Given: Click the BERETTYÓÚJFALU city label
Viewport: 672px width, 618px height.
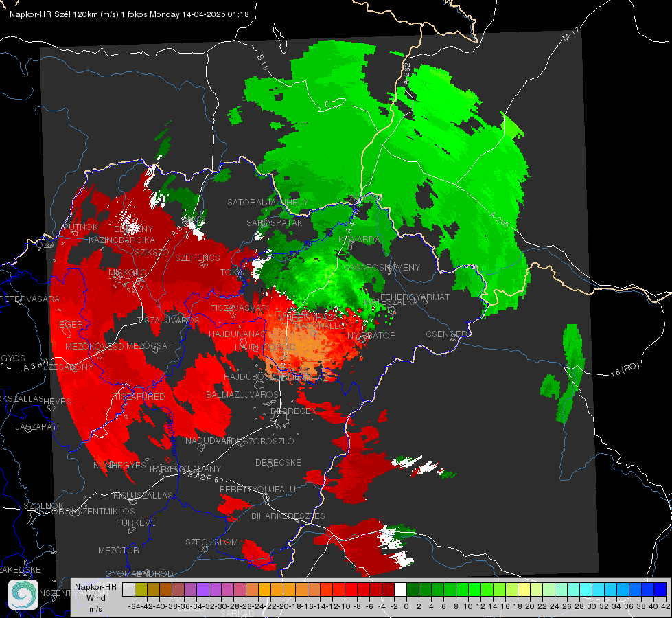Looking at the screenshot, I should [257, 490].
